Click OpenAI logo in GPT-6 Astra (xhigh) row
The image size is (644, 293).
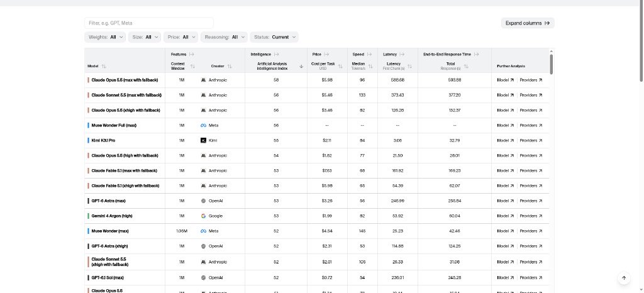click(x=203, y=246)
